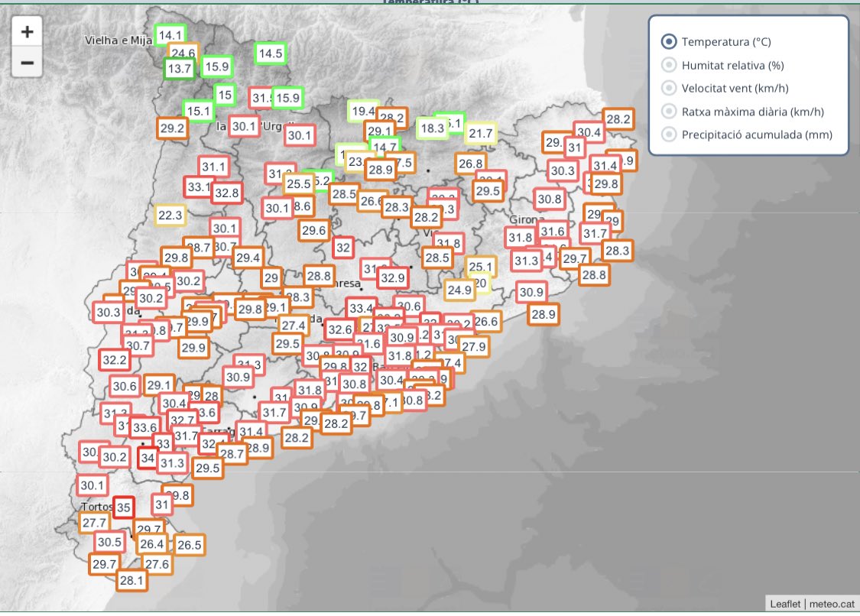Viewport: 860px width, 616px height.
Task: Click the 32.8 station marker
Action: click(x=227, y=193)
